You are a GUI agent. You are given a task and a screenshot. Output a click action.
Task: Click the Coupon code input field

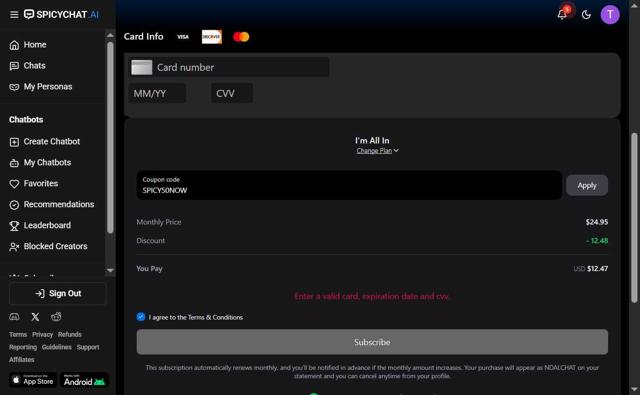point(349,186)
